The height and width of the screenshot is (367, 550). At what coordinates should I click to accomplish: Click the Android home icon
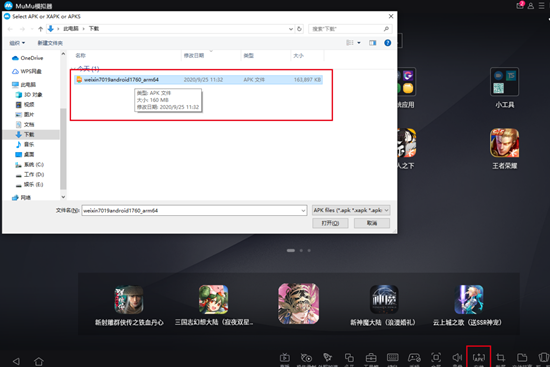point(39,361)
